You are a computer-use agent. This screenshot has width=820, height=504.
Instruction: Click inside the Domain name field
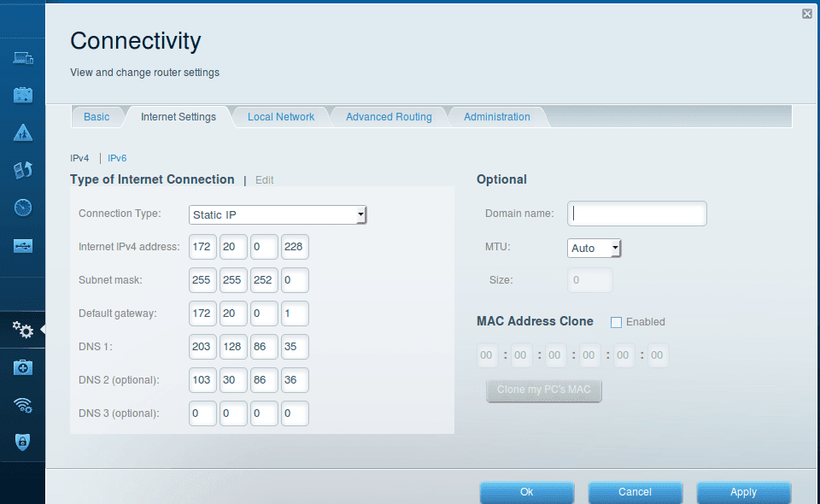636,214
